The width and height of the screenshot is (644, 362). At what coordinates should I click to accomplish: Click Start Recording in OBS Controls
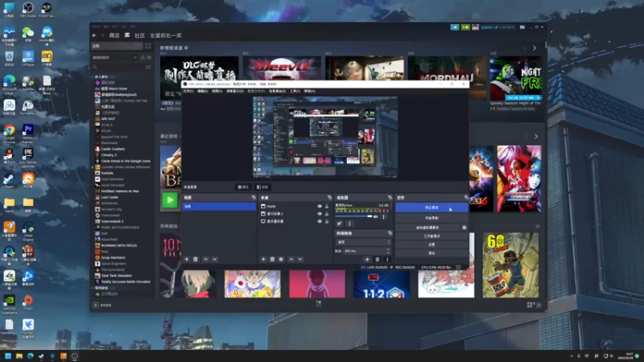point(431,218)
